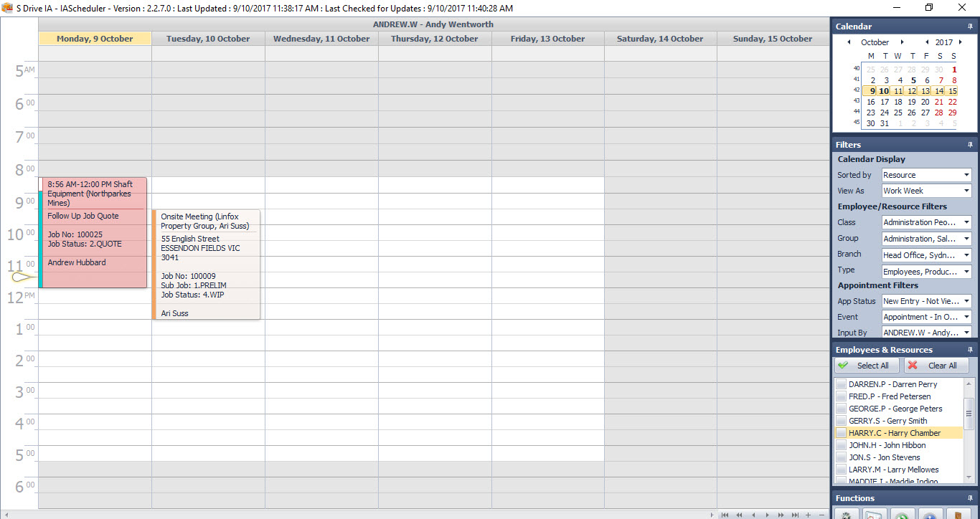
Task: Select 20 October in the mini calendar
Action: coord(925,102)
